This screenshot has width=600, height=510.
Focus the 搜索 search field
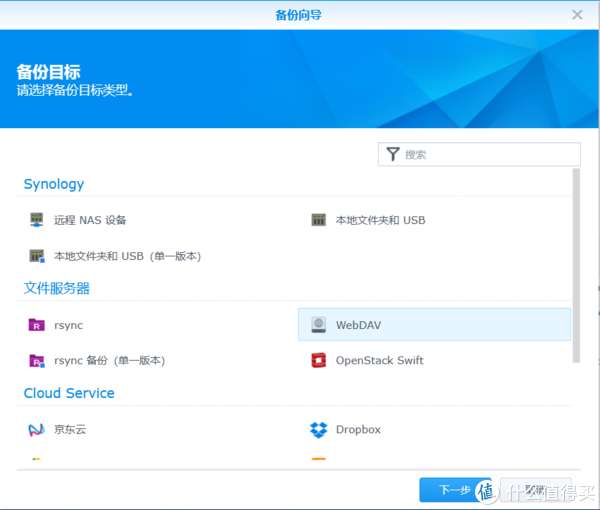(479, 154)
